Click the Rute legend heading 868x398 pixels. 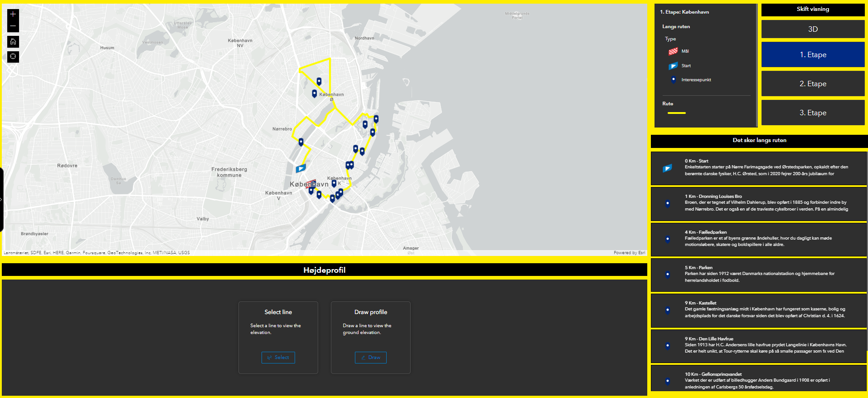pos(668,104)
